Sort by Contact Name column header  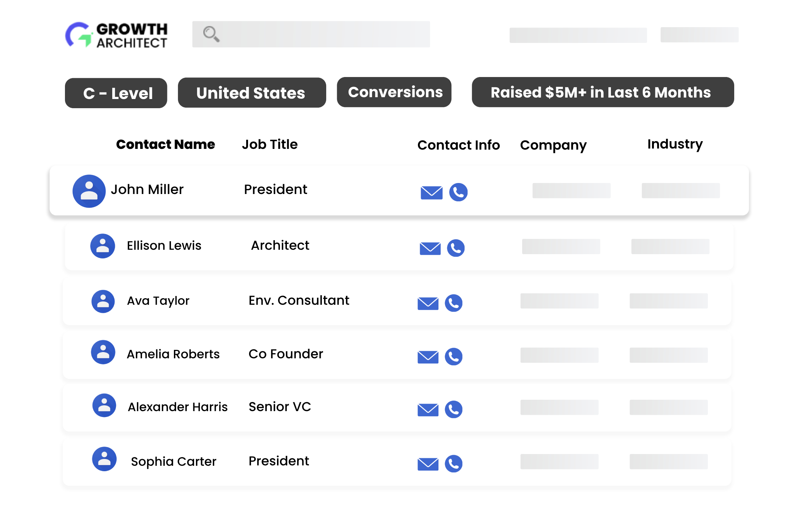(x=165, y=144)
